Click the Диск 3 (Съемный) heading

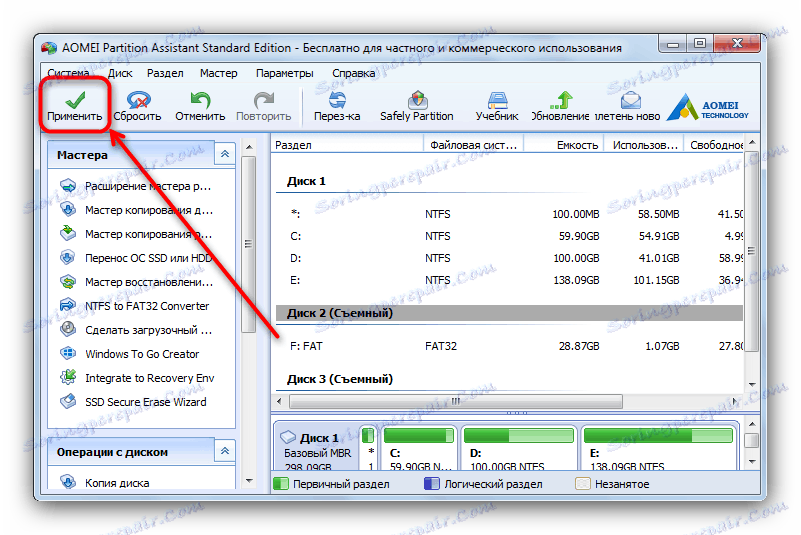point(340,379)
